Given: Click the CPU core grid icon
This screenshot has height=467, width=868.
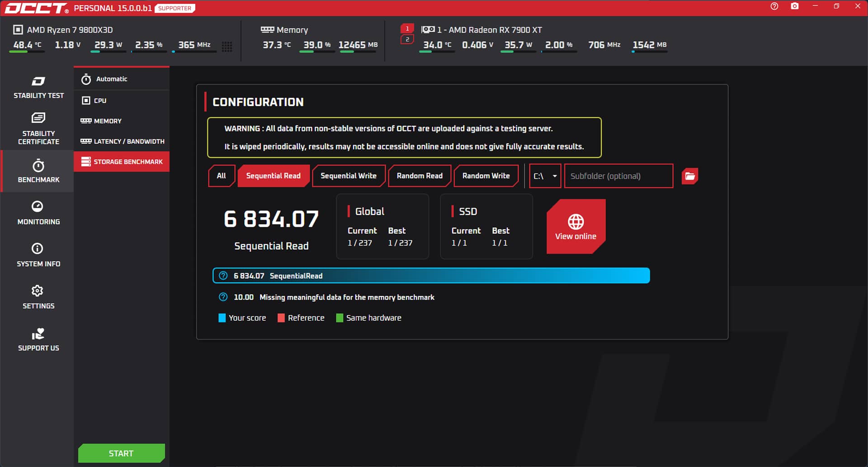Looking at the screenshot, I should click(x=227, y=46).
